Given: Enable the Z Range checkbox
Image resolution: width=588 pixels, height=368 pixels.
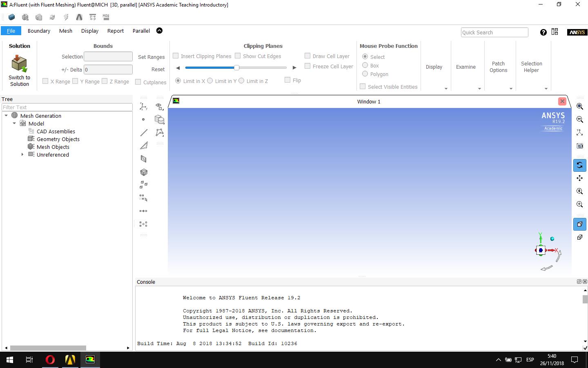Looking at the screenshot, I should pyautogui.click(x=105, y=81).
